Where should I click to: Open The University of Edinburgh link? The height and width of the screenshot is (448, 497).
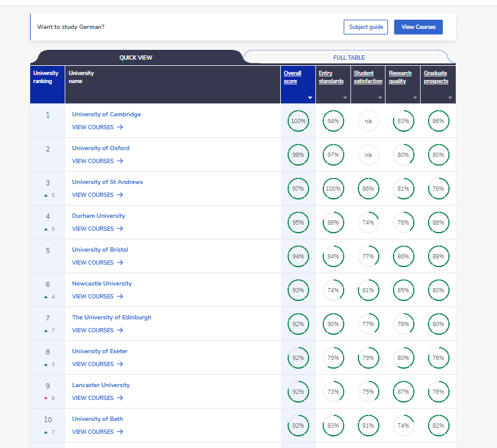coord(111,318)
